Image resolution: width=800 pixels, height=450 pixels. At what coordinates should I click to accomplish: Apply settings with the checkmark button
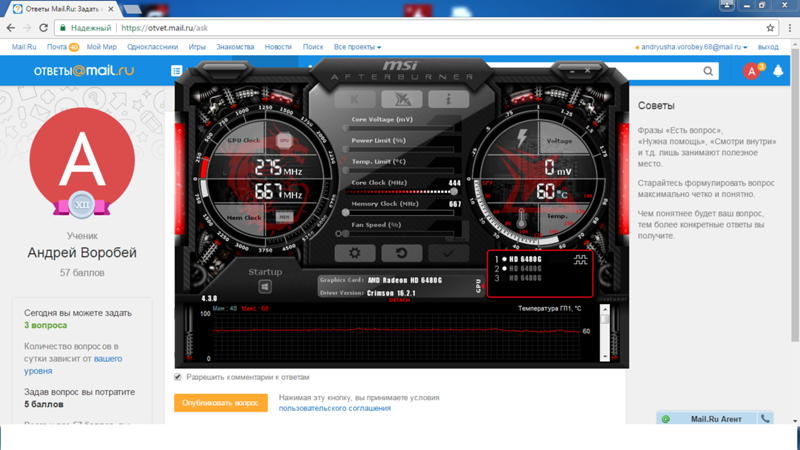pyautogui.click(x=448, y=253)
